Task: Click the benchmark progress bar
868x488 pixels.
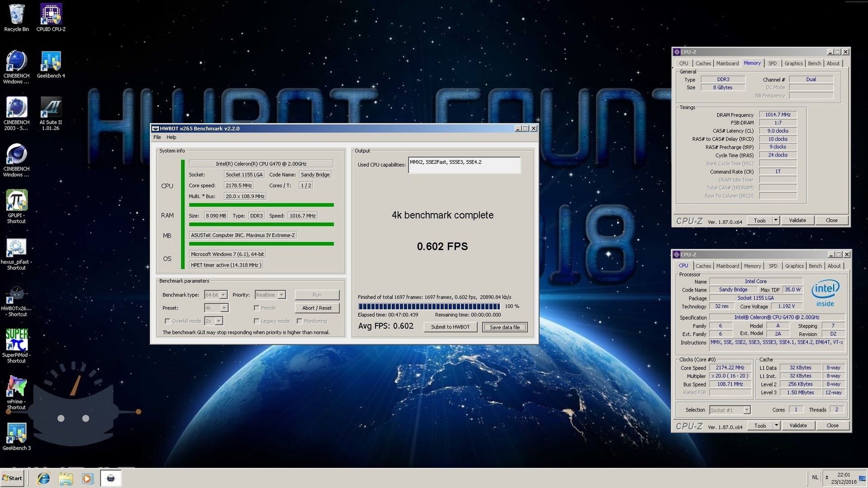Action: click(x=429, y=306)
